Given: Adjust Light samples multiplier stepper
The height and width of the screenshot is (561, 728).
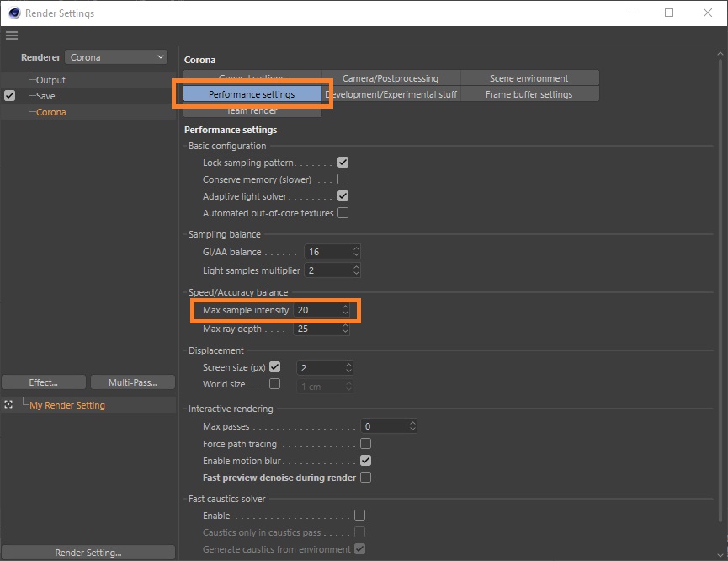Looking at the screenshot, I should pyautogui.click(x=356, y=270).
